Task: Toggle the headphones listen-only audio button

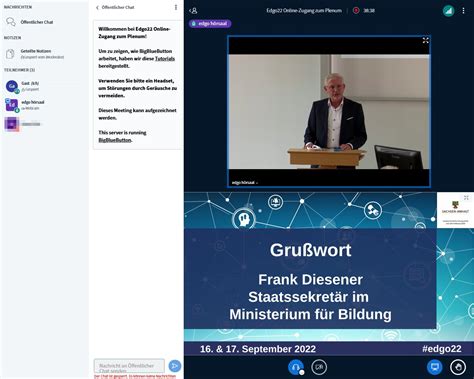Action: (295, 367)
